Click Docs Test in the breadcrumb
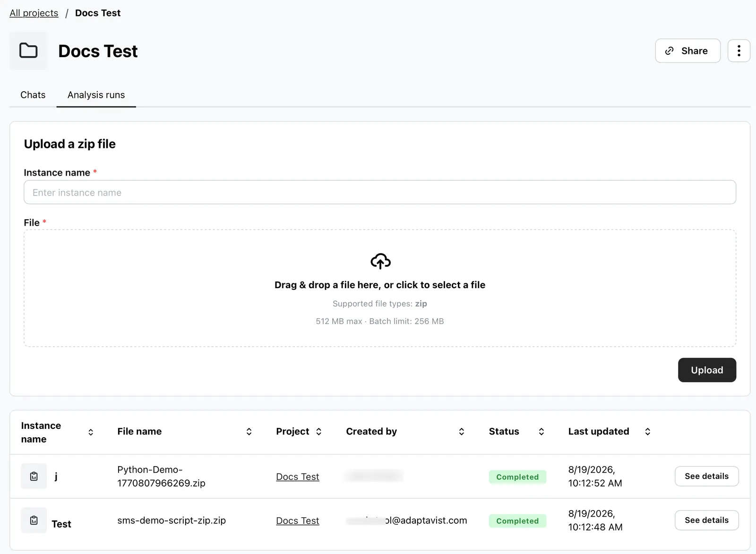756x554 pixels. 98,13
